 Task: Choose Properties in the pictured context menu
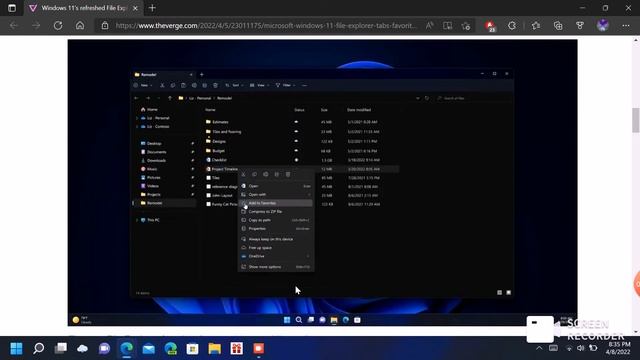[x=276, y=229]
